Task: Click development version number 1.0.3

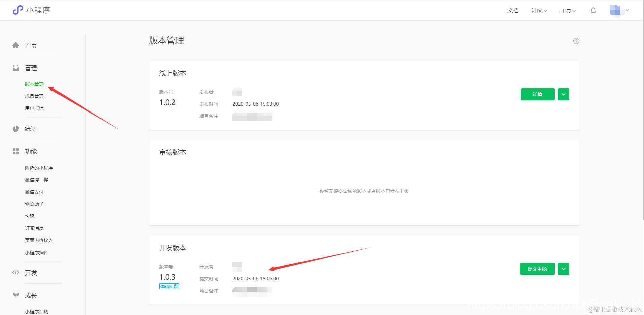Action: pos(167,277)
